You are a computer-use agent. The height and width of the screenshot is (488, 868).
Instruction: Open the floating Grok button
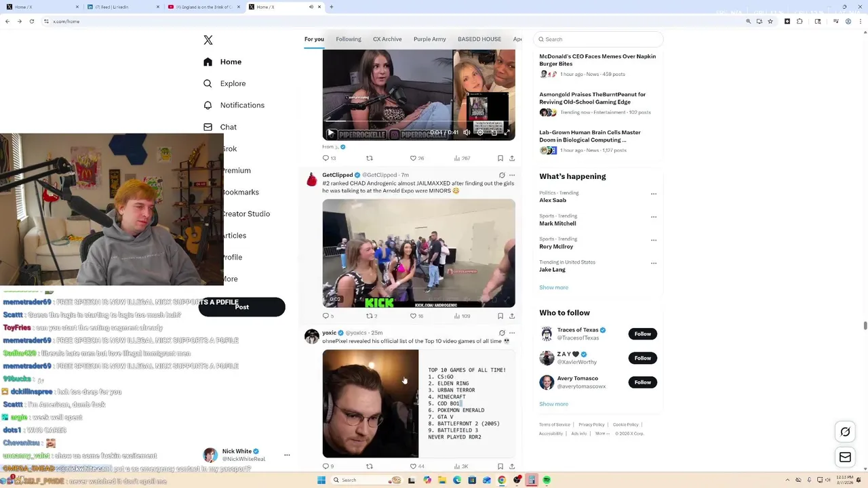coord(845,432)
